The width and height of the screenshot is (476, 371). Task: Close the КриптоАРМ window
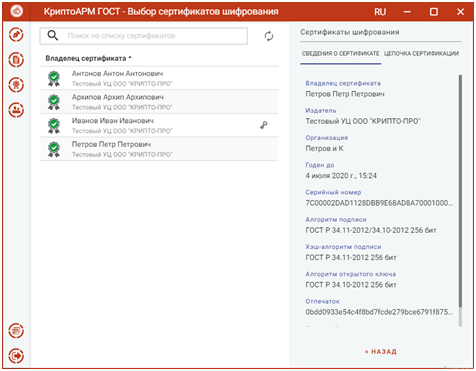[x=460, y=12]
